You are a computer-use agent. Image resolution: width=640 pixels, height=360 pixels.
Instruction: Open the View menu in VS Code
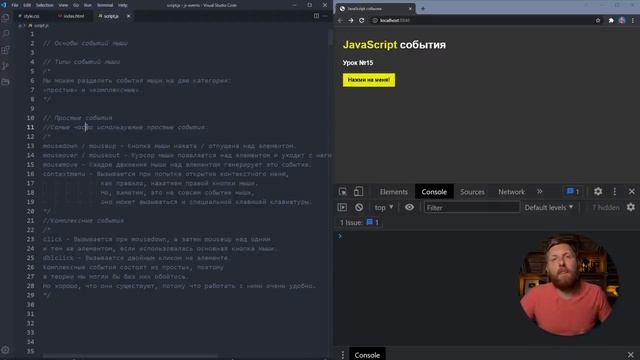[x=63, y=5]
